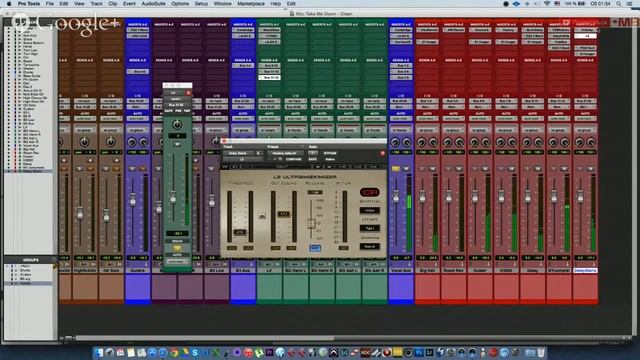The image size is (640, 360).
Task: Toggle the yellow button in floating send window
Action: point(177,248)
